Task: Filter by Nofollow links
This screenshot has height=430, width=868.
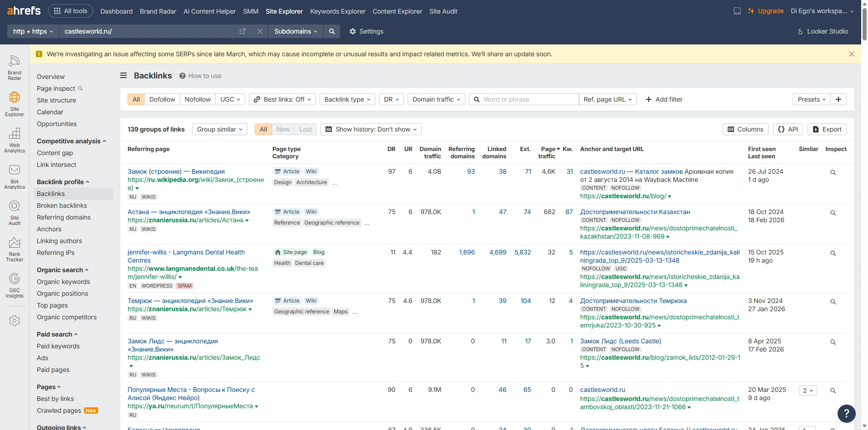Action: pos(197,99)
